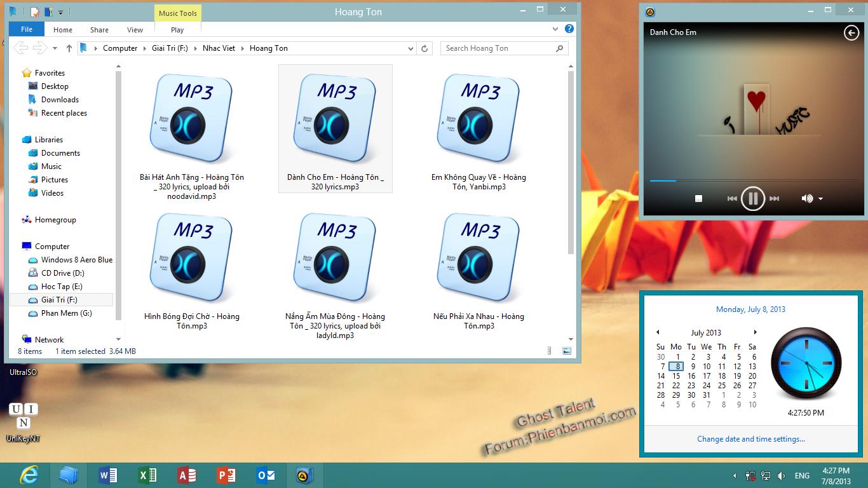Click Change date and time settings link

750,439
